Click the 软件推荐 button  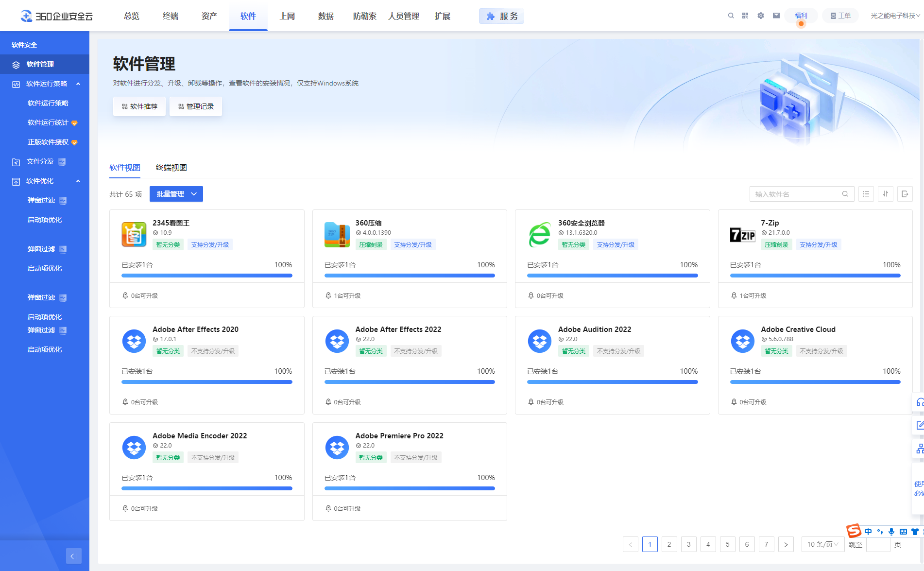139,106
